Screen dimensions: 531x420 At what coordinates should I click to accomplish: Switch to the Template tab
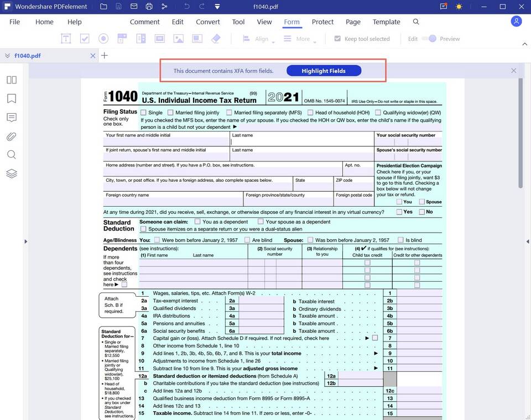(387, 22)
